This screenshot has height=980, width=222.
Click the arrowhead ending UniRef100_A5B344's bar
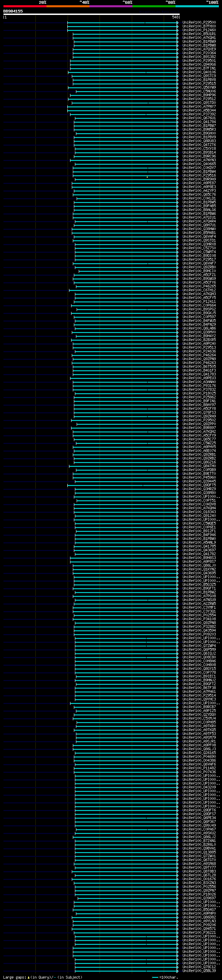pos(178,110)
